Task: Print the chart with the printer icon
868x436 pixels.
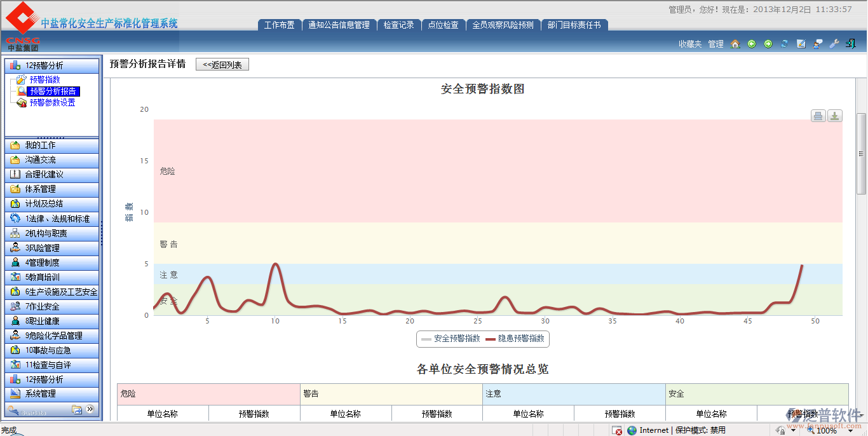Action: click(818, 116)
